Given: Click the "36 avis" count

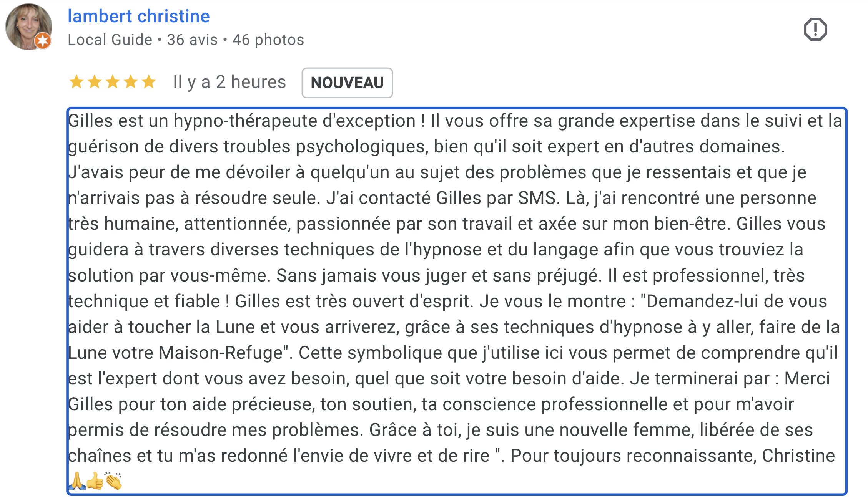Looking at the screenshot, I should [192, 40].
